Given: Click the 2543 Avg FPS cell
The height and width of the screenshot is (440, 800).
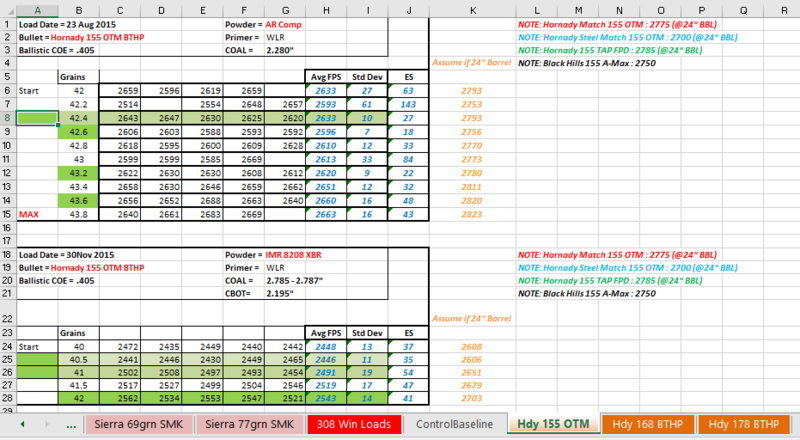Looking at the screenshot, I should tap(326, 398).
